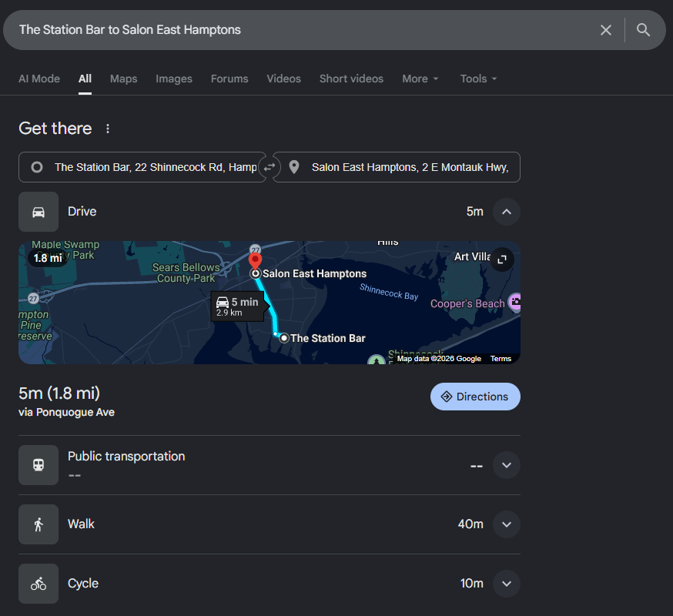The width and height of the screenshot is (673, 616).
Task: Go to the Forums tab
Action: pos(229,79)
